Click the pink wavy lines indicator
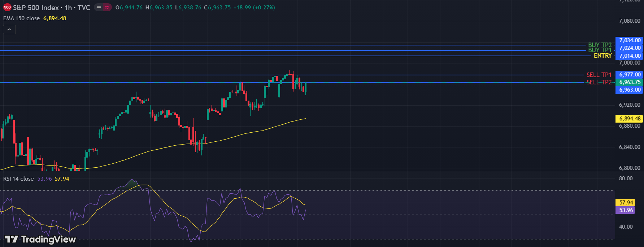The image size is (644, 247). click(x=107, y=8)
